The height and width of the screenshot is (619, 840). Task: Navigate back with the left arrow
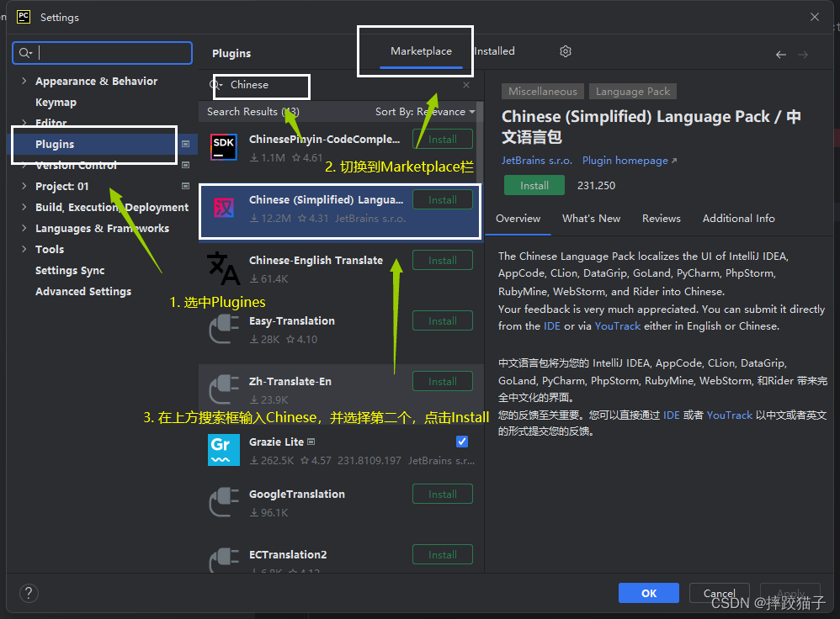click(781, 55)
